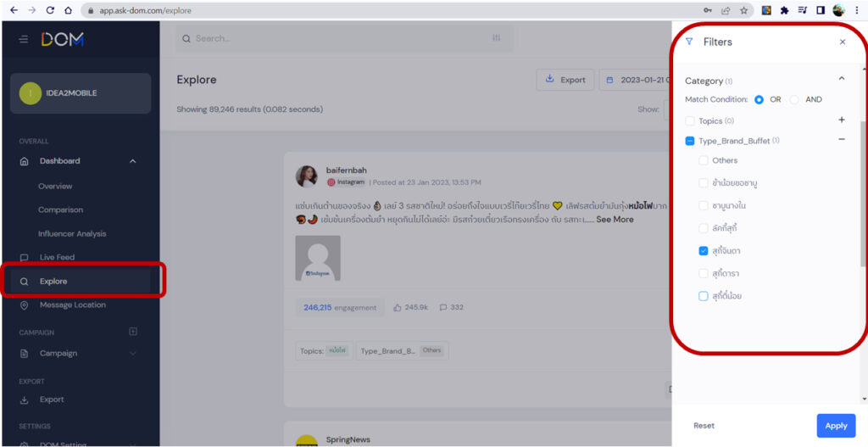
Task: Open the SpringNews post author name
Action: [348, 440]
